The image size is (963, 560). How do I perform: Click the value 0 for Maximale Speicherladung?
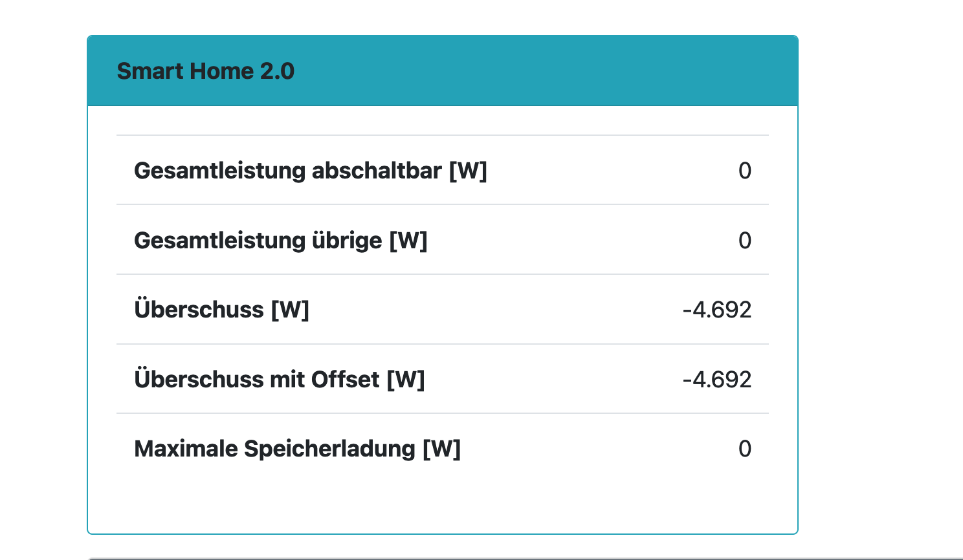745,449
